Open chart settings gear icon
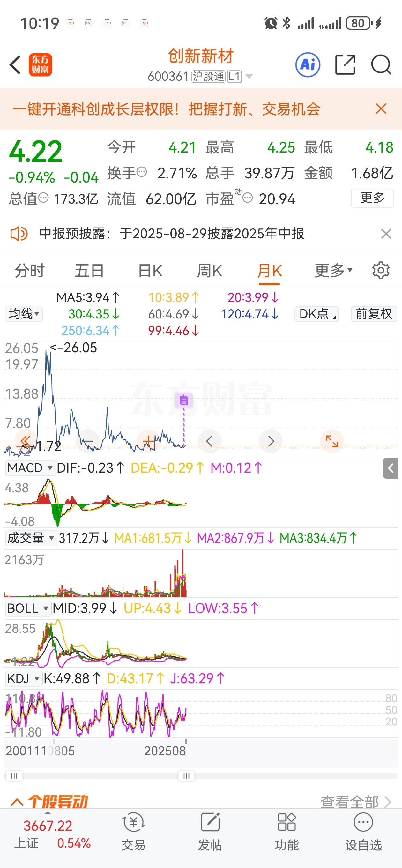This screenshot has width=402, height=868. 381,270
